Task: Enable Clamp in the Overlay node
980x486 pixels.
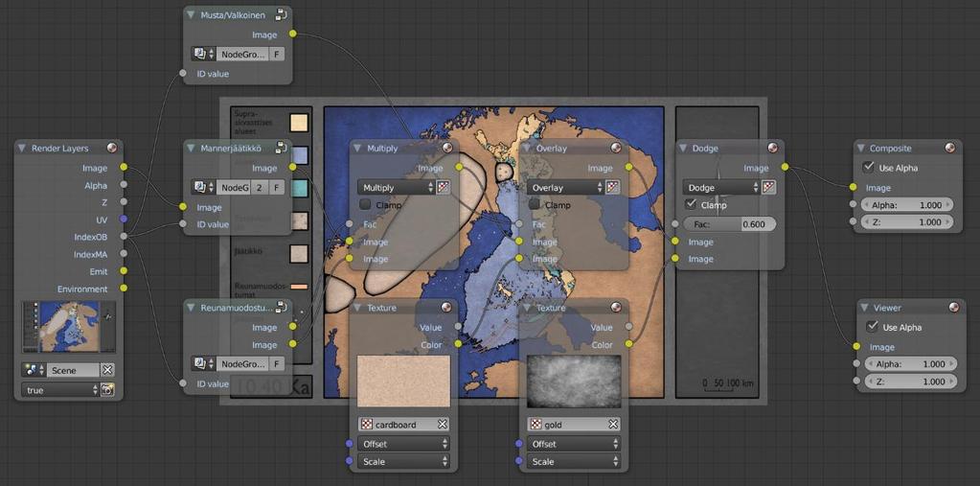Action: point(535,204)
